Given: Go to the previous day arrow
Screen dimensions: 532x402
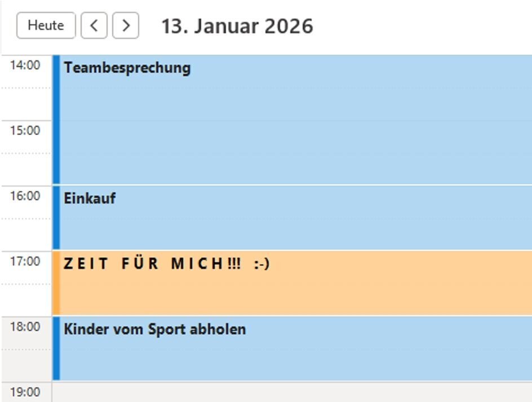Looking at the screenshot, I should 94,25.
